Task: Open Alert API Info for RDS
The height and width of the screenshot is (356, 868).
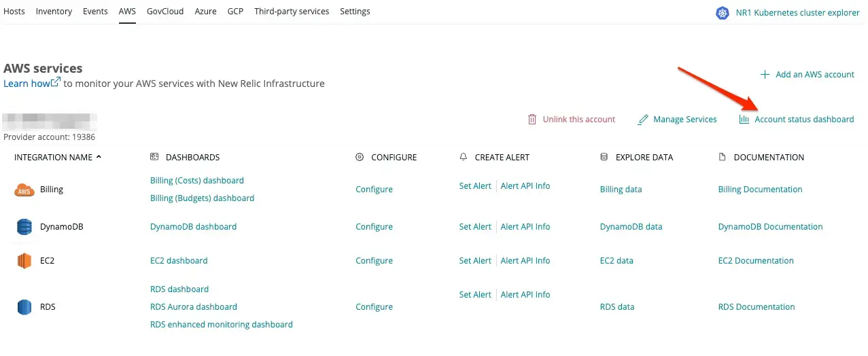Action: (525, 295)
